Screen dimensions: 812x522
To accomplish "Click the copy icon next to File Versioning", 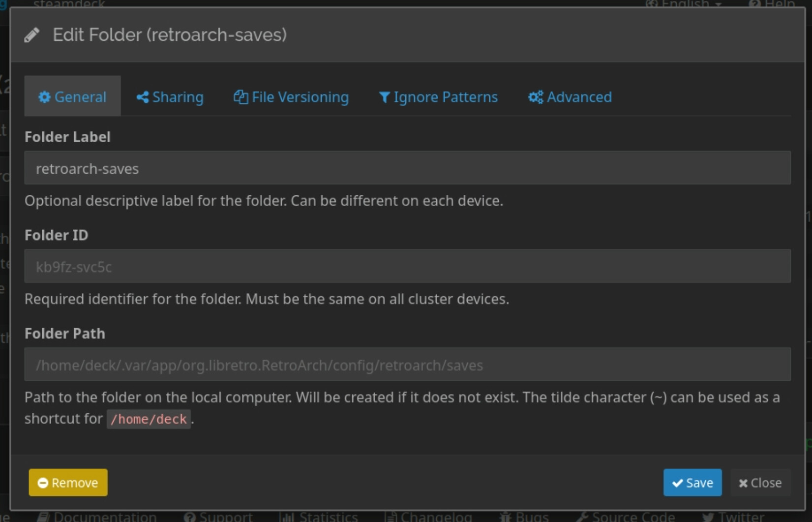I will pos(241,97).
